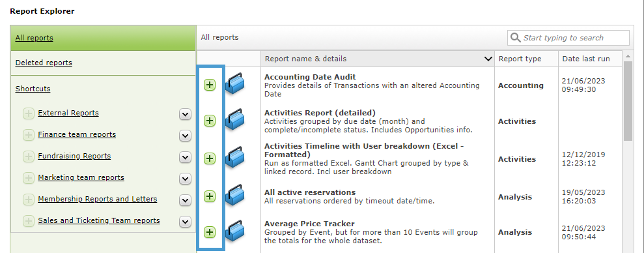The width and height of the screenshot is (644, 253).
Task: Open the Shortcuts link
Action: (x=33, y=89)
